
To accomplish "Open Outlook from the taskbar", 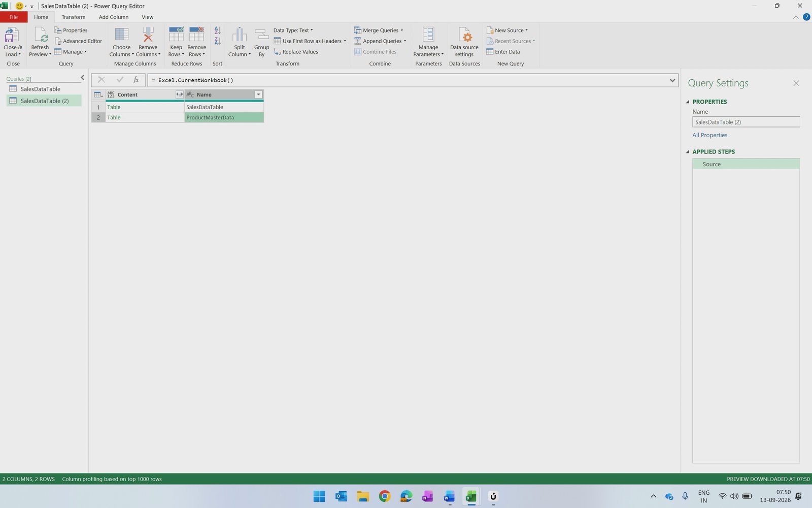I will click(341, 496).
